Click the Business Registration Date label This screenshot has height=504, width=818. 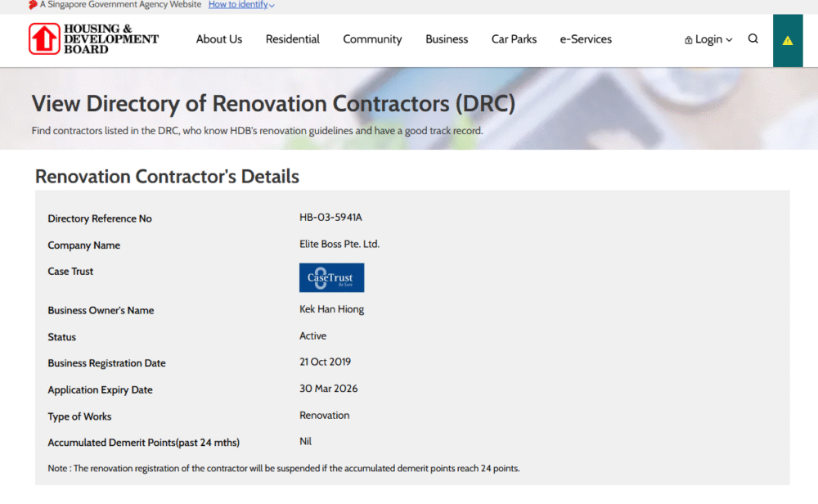pyautogui.click(x=106, y=363)
